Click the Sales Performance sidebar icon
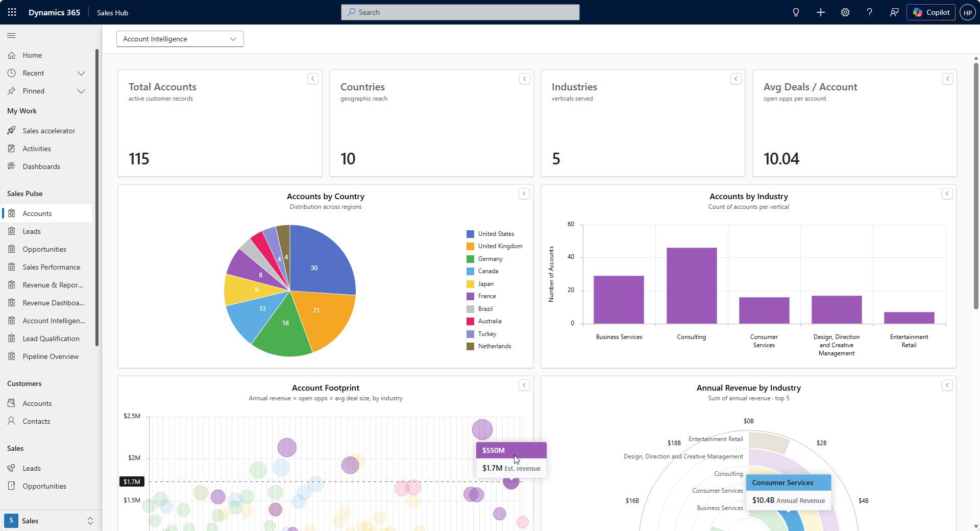 12,267
